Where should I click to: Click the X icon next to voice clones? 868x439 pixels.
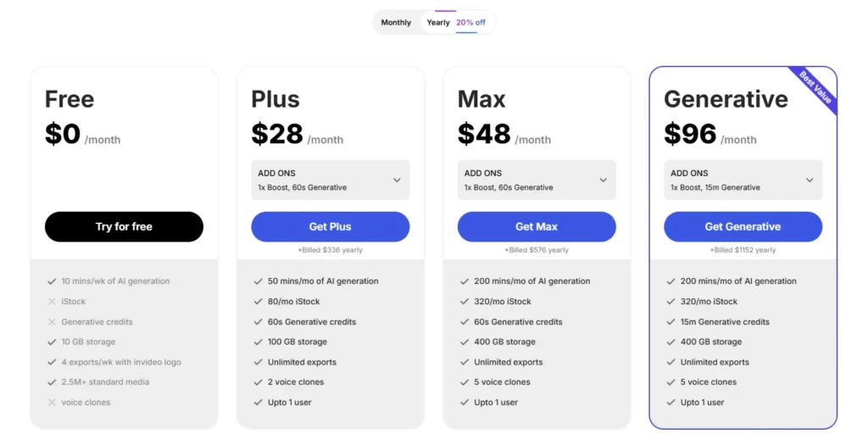coord(52,403)
